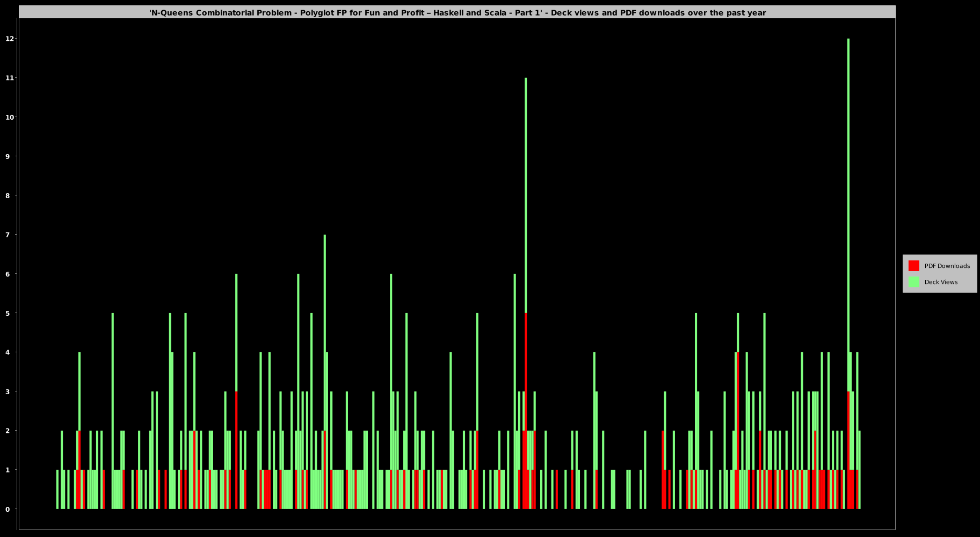Click the y-axis label 6
This screenshot has height=537, width=980.
[x=8, y=274]
